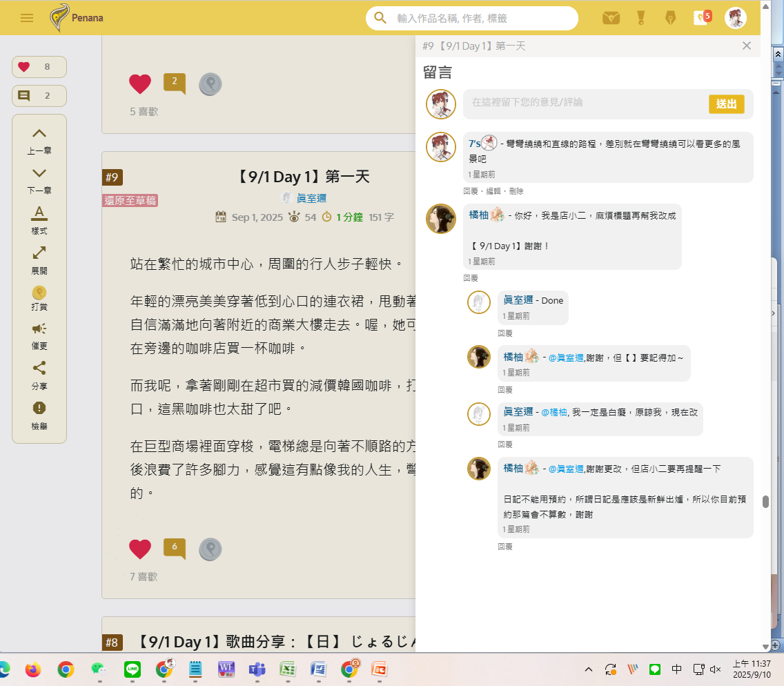This screenshot has height=686, width=784.
Task: Click the tip coin above 5 喜歡
Action: (x=210, y=84)
